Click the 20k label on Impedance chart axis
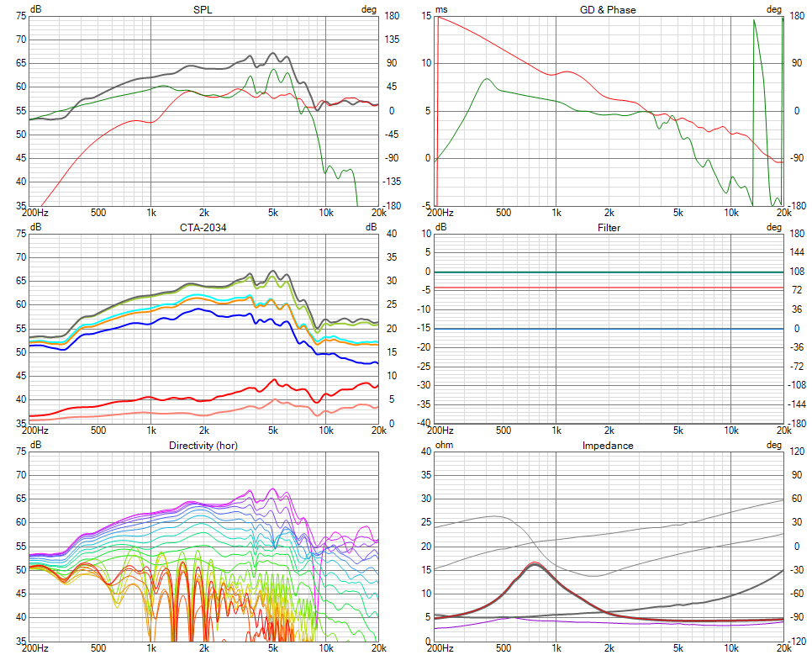 [x=784, y=648]
